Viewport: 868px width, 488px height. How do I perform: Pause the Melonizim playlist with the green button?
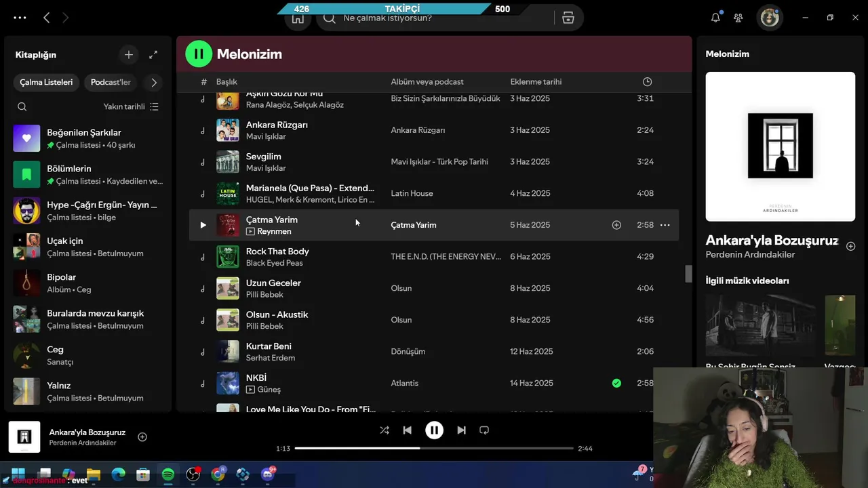199,54
